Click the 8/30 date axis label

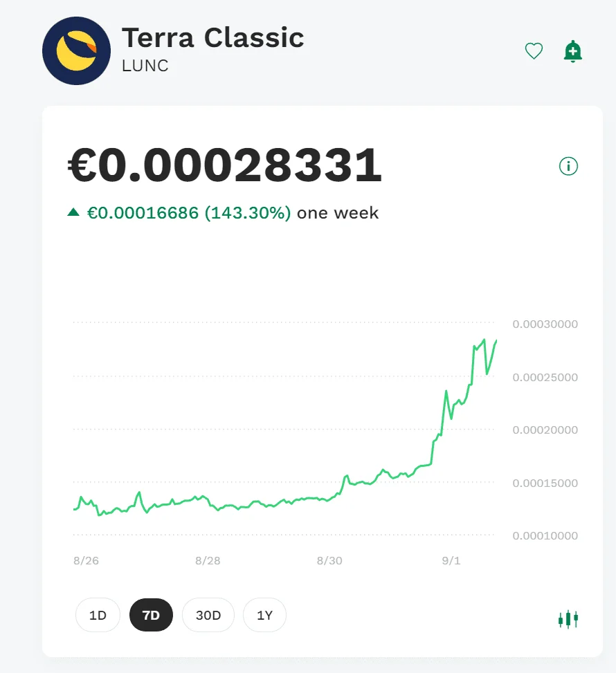click(329, 560)
